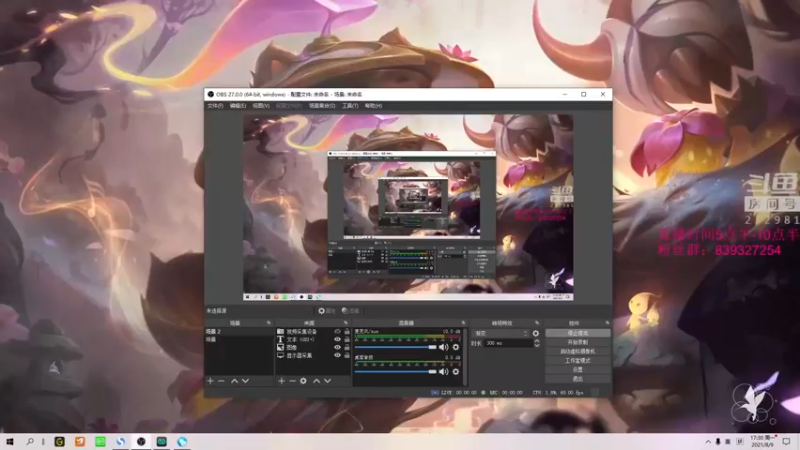Open the transition properties gear icon
Image resolution: width=800 pixels, height=450 pixels.
click(x=536, y=333)
